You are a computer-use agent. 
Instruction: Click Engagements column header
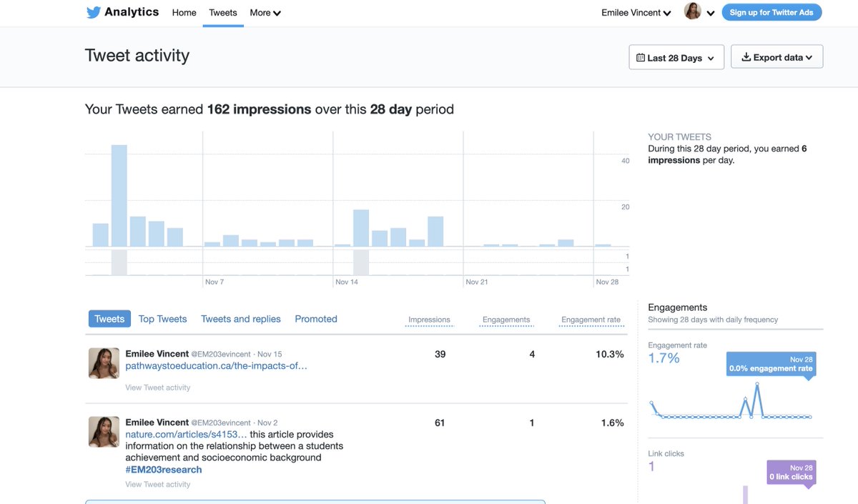(x=506, y=320)
